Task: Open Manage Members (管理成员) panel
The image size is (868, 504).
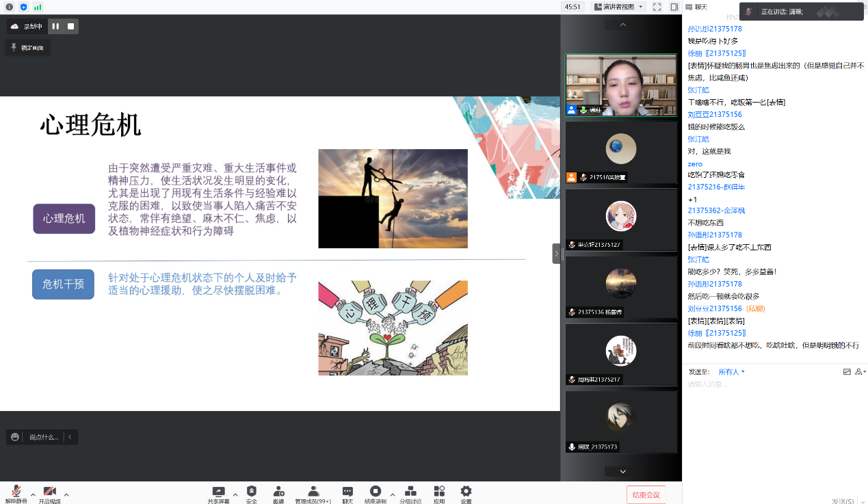Action: (x=313, y=492)
